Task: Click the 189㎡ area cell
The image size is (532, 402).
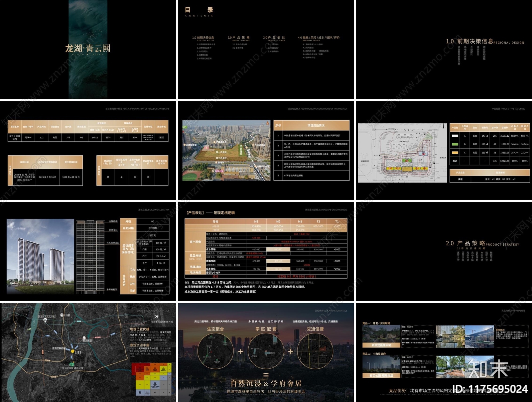Action: coord(485,144)
